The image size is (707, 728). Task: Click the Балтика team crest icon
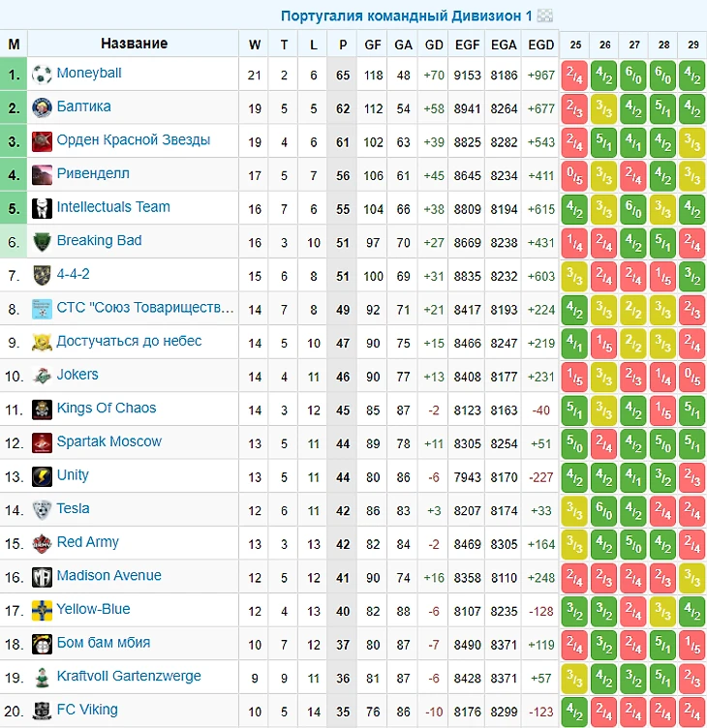[x=42, y=107]
